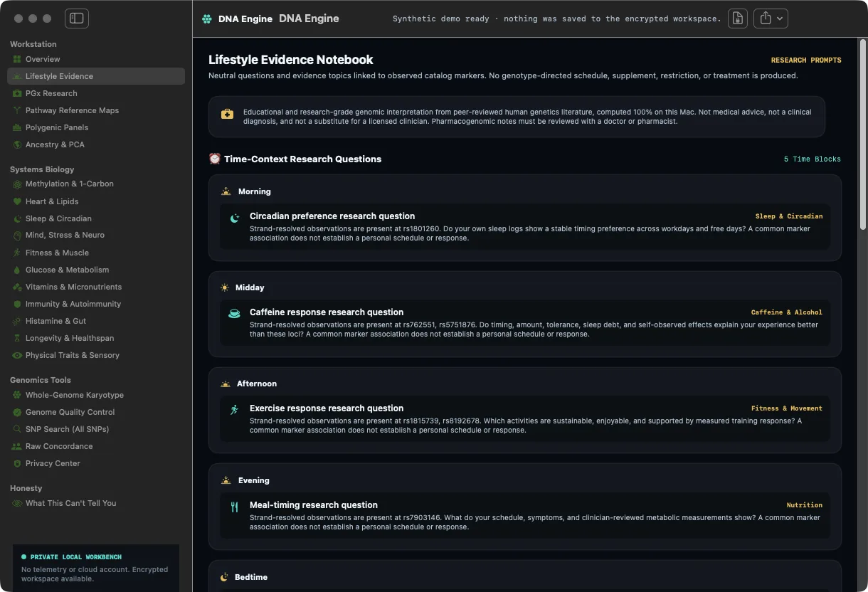Open Mind, Stress & Neuro label
The height and width of the screenshot is (592, 868).
65,235
